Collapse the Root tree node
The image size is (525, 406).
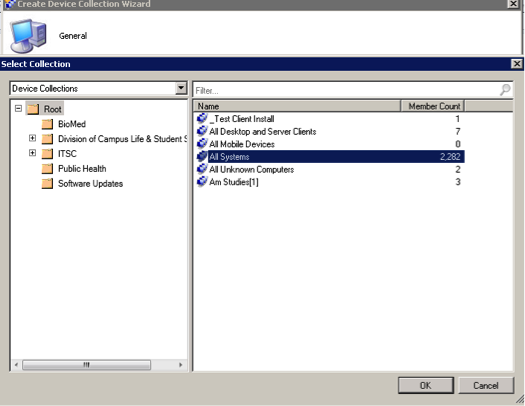pyautogui.click(x=18, y=108)
